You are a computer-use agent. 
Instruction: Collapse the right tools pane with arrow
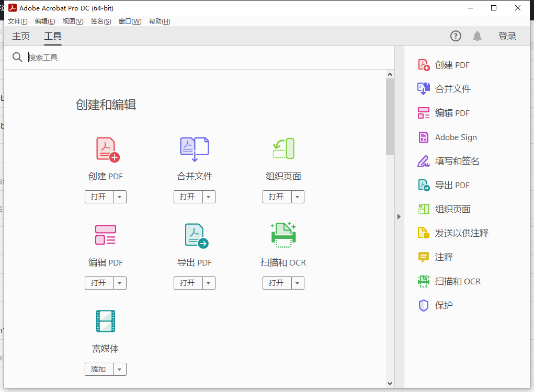pyautogui.click(x=399, y=217)
